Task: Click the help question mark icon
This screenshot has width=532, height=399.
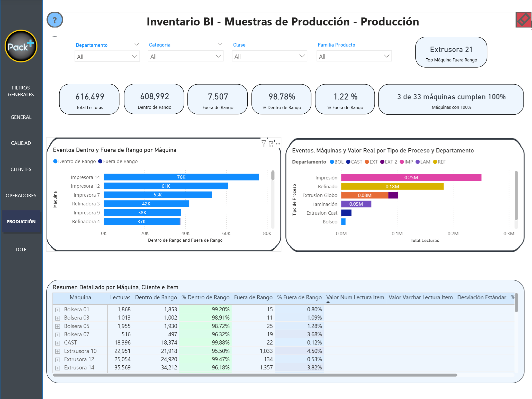Action: pos(55,20)
